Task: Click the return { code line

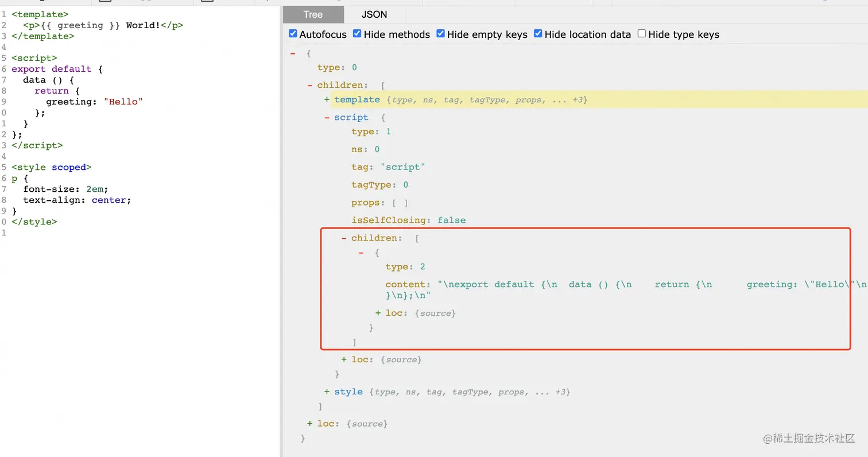Action: click(x=57, y=91)
